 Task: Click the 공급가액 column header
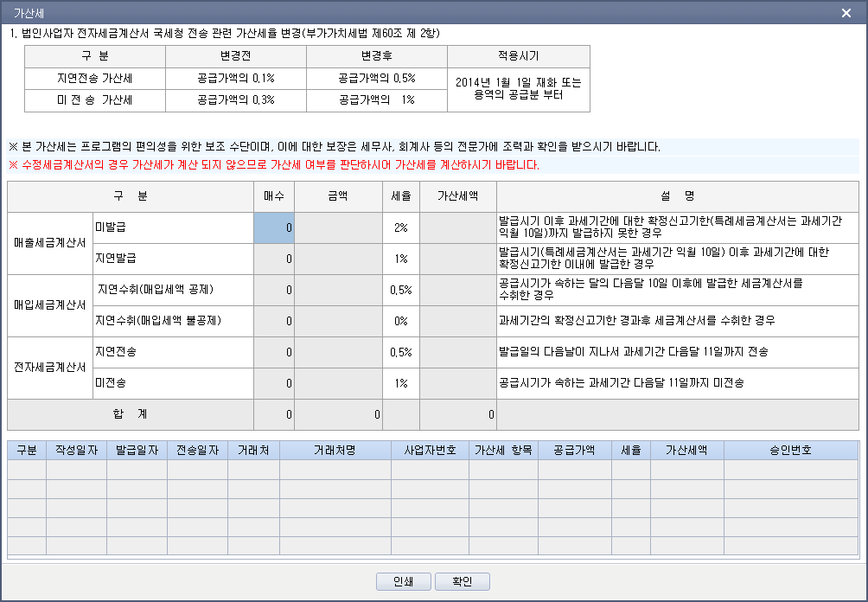tap(575, 451)
